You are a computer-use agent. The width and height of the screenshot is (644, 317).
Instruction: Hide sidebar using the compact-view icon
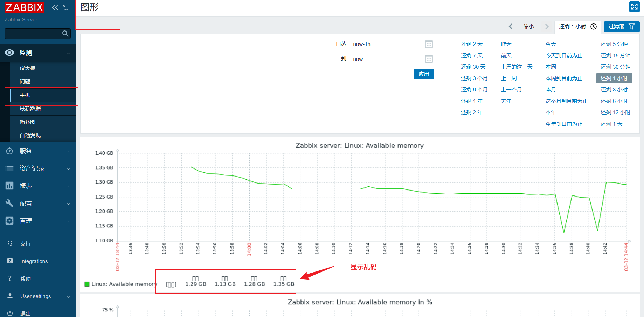tap(65, 7)
